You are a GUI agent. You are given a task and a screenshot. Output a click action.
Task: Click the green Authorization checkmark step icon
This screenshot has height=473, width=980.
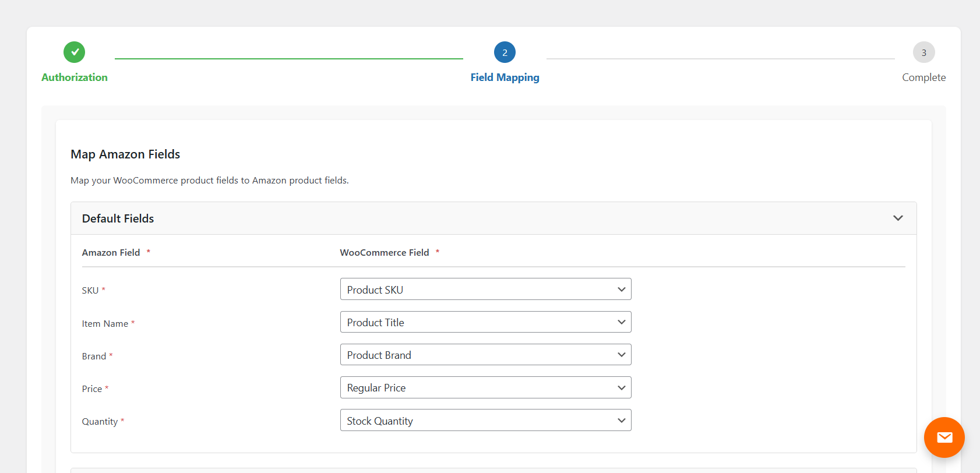75,52
